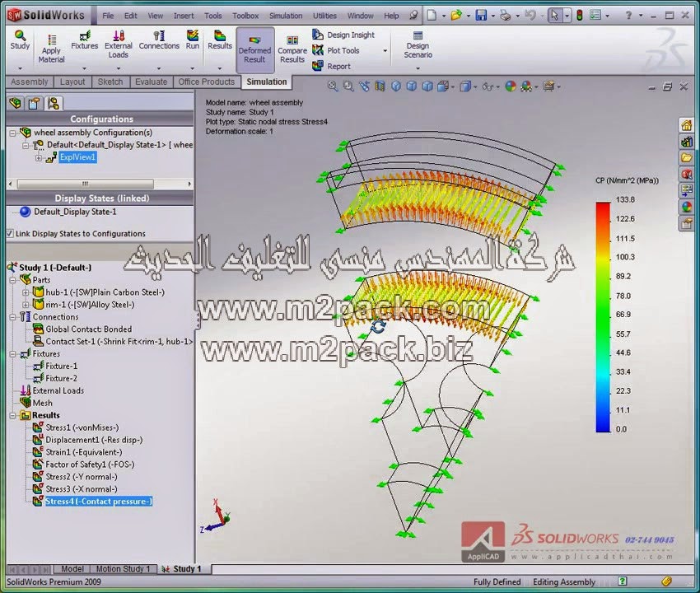Expand the hub-1 part node

click(x=26, y=292)
